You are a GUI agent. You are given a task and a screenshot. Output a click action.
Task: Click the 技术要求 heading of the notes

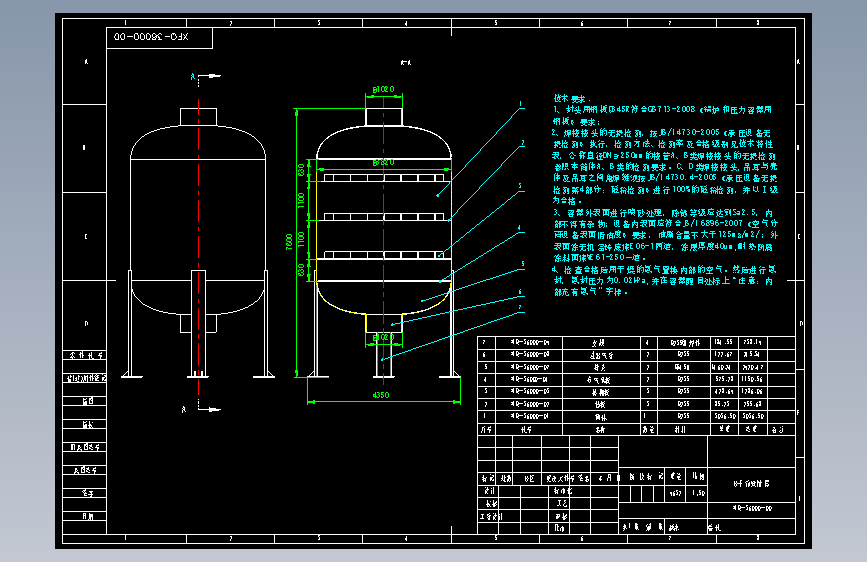point(572,98)
